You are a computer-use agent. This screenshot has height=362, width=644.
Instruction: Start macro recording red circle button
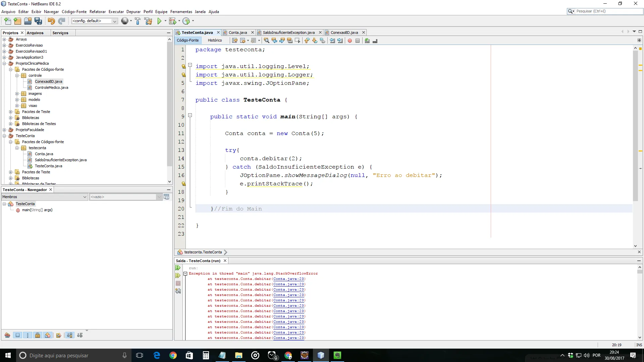350,41
